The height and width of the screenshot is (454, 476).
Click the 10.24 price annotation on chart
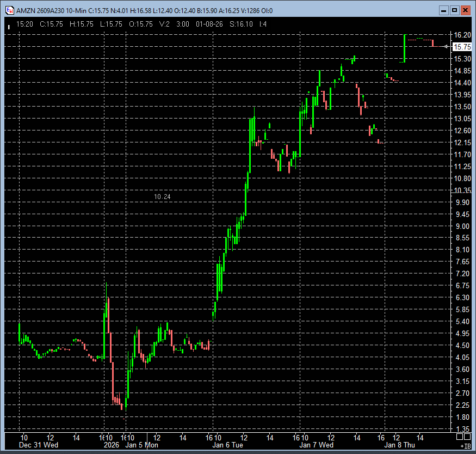[162, 196]
